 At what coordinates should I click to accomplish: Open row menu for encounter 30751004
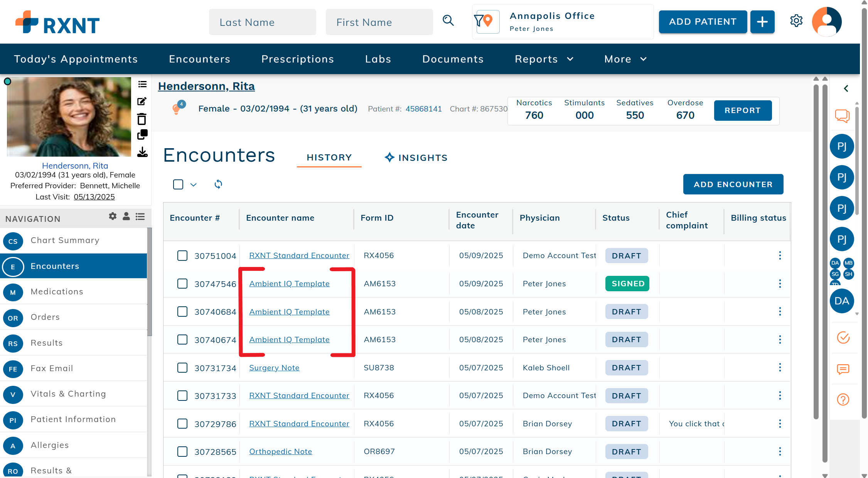(x=780, y=255)
